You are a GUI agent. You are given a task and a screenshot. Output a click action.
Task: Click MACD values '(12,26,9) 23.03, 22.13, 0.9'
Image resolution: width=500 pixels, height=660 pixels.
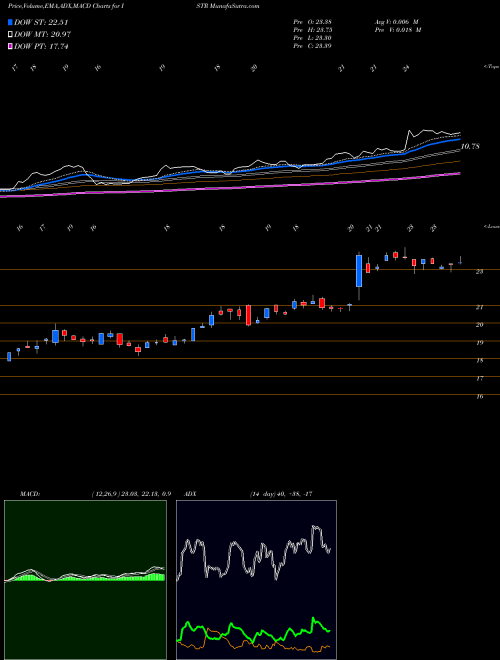(x=131, y=494)
